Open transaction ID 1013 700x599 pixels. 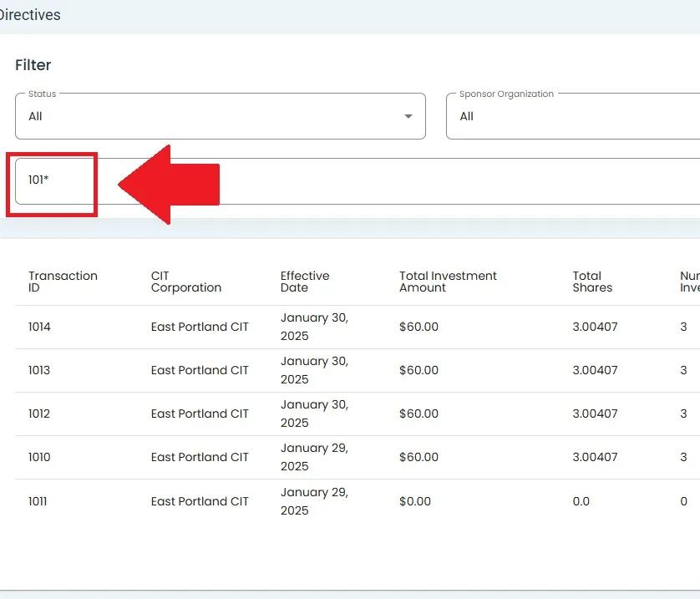(39, 370)
